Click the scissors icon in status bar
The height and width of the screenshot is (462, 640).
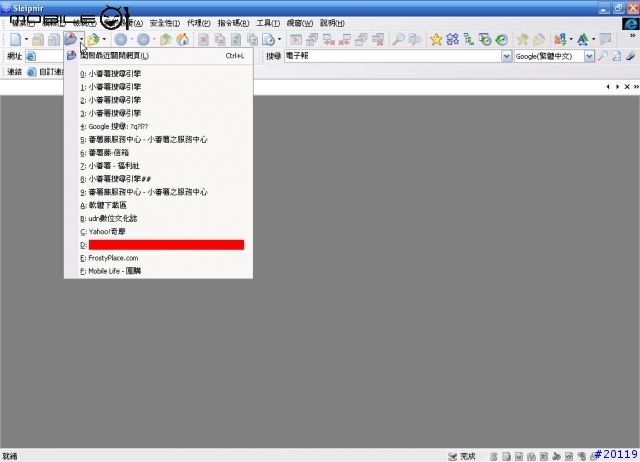(556, 456)
